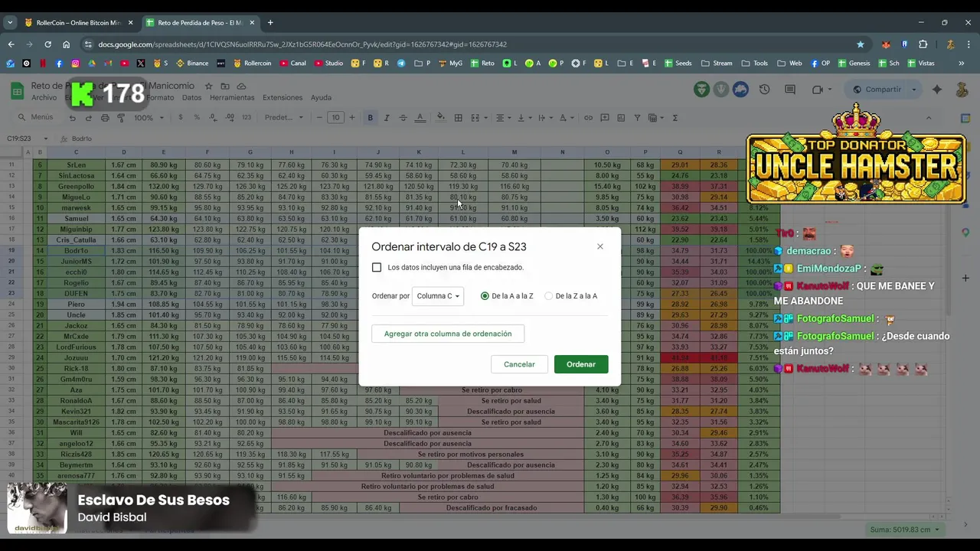Click the Cancelar button

[x=519, y=364]
